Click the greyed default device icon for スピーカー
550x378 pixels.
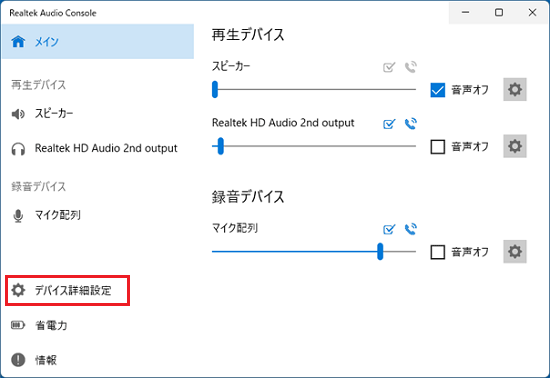[x=389, y=67]
